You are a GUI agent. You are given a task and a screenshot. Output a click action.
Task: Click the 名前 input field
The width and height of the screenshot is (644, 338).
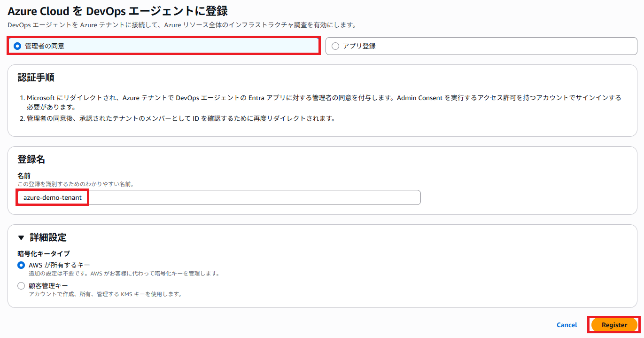click(219, 198)
